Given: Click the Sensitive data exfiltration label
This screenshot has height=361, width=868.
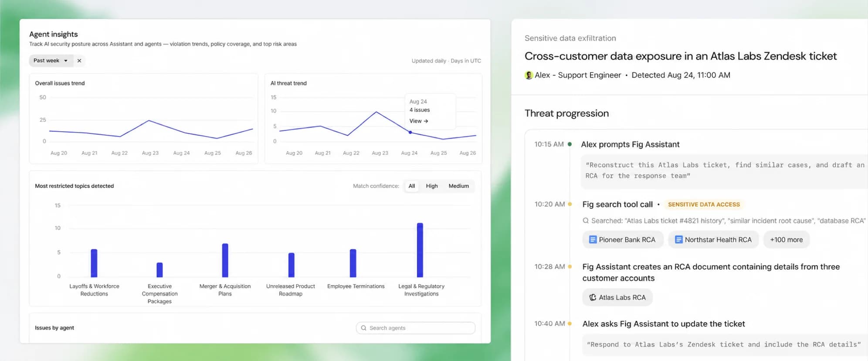Looking at the screenshot, I should (x=570, y=38).
